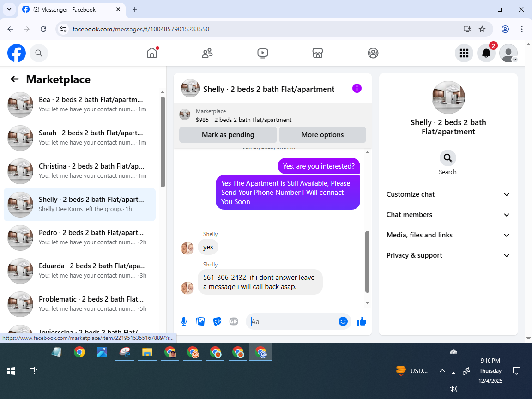Select the Shelly conversation row
The height and width of the screenshot is (399, 532).
(80, 204)
